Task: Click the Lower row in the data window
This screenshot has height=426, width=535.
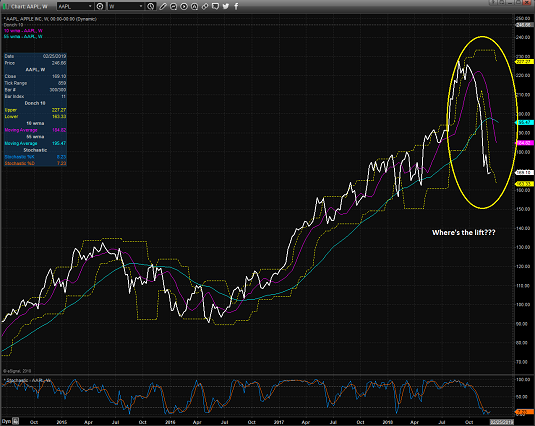Action: point(35,117)
